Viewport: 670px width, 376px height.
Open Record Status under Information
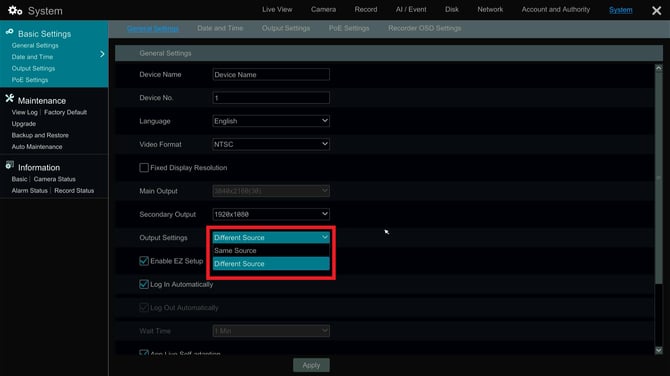click(x=74, y=191)
